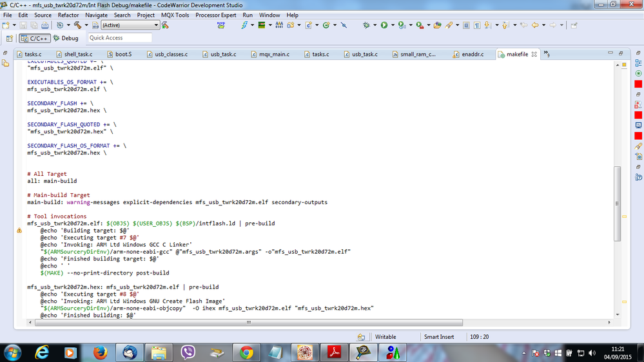Click the MQX green memory chip icon
Image resolution: width=644 pixels, height=362 pixels.
click(x=262, y=25)
